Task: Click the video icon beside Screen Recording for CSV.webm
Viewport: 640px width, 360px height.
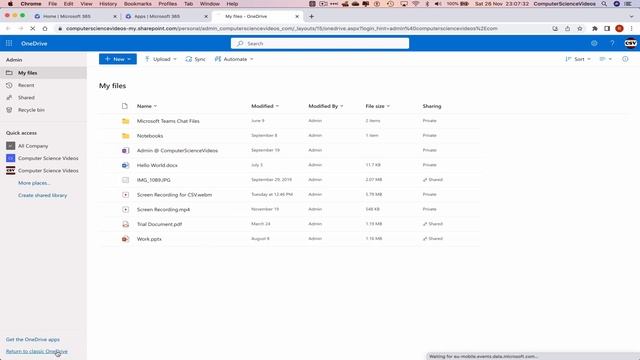Action: 125,195
